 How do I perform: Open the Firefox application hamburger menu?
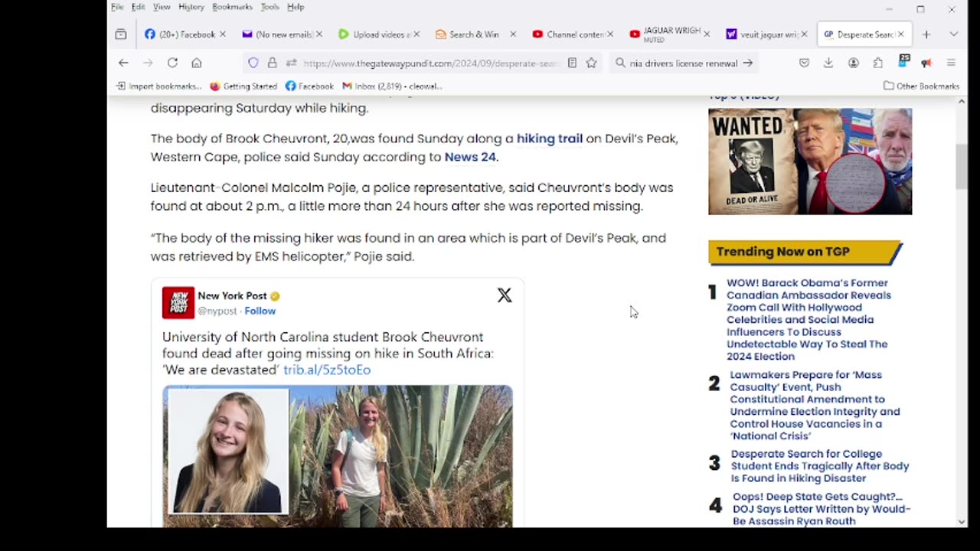pyautogui.click(x=951, y=63)
